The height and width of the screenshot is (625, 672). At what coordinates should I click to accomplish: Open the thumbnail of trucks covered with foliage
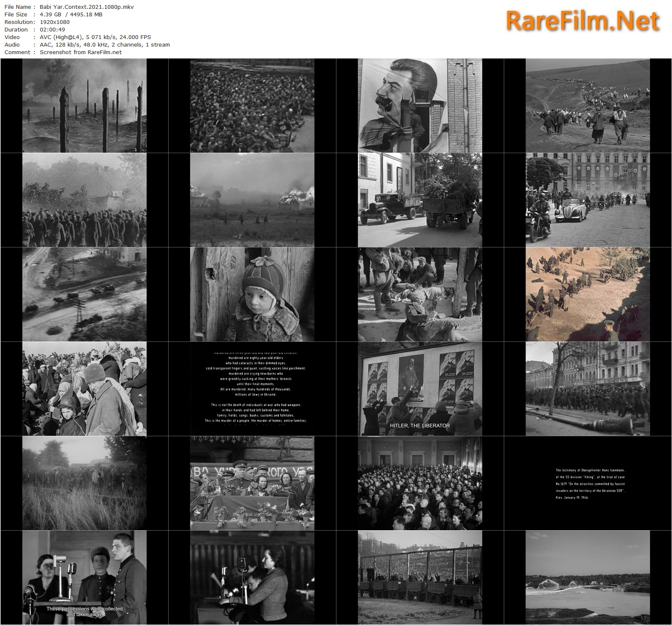click(420, 200)
